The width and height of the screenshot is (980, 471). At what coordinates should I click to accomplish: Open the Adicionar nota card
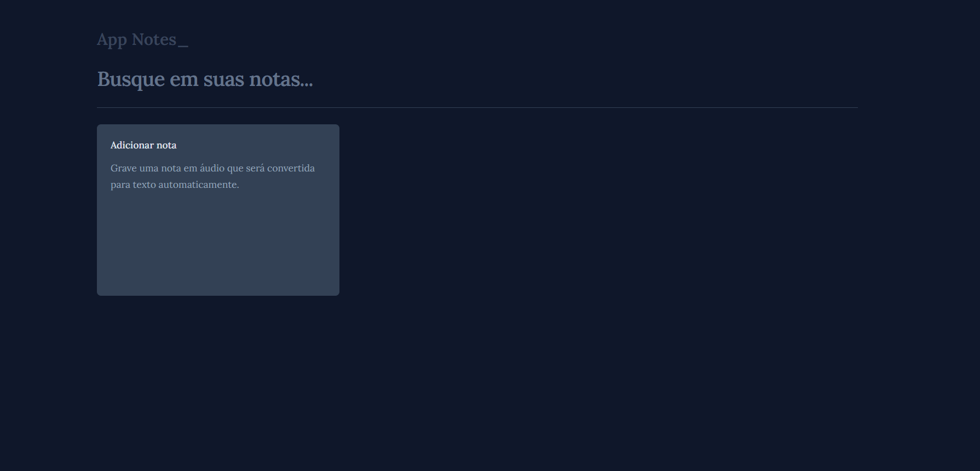pos(218,210)
